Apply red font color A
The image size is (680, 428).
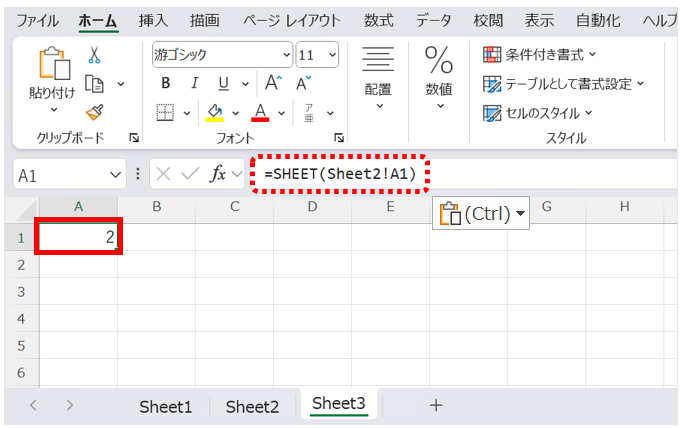coord(260,113)
